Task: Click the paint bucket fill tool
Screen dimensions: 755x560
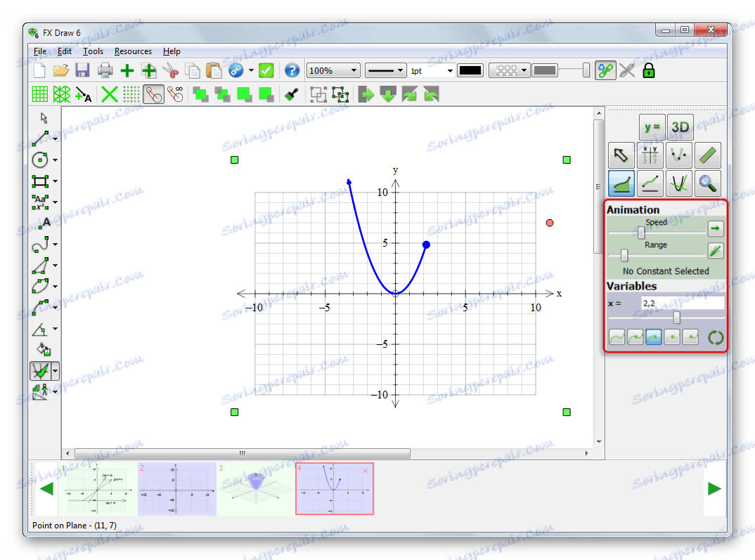Action: tap(43, 349)
